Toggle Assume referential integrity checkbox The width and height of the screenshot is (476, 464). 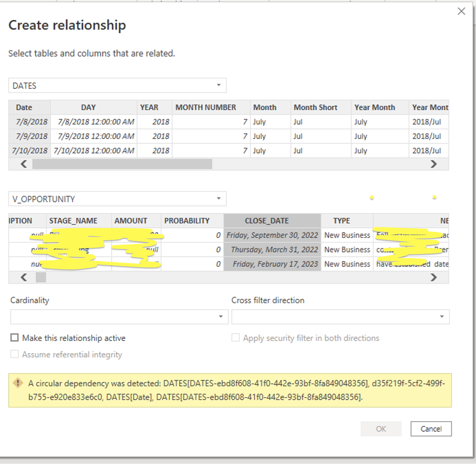14,354
